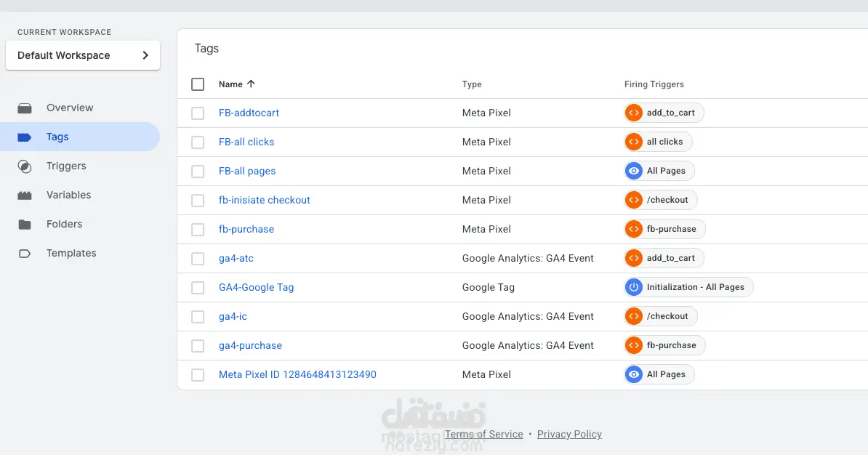Go to the Templates section
Viewport: 868px width, 455px height.
click(x=71, y=253)
